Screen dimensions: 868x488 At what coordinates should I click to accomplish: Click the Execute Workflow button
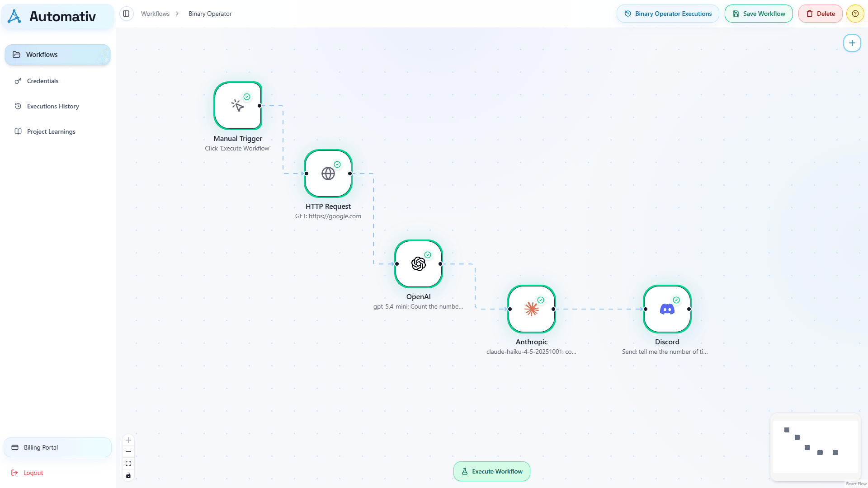492,471
